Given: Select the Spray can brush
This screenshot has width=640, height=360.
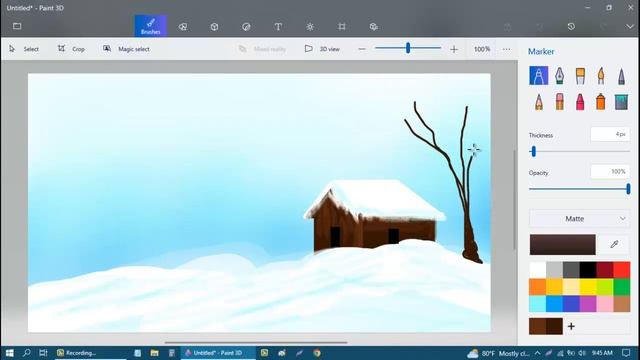Looking at the screenshot, I should tap(601, 102).
